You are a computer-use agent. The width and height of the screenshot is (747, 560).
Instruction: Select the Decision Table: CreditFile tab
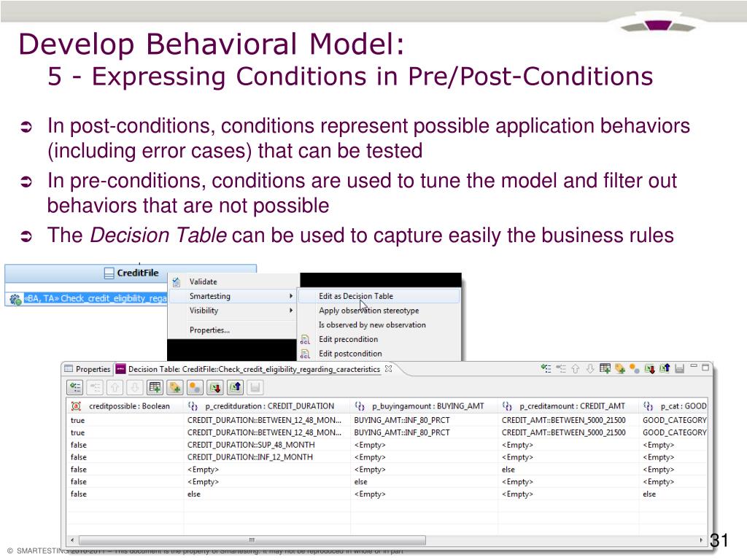[x=254, y=369]
